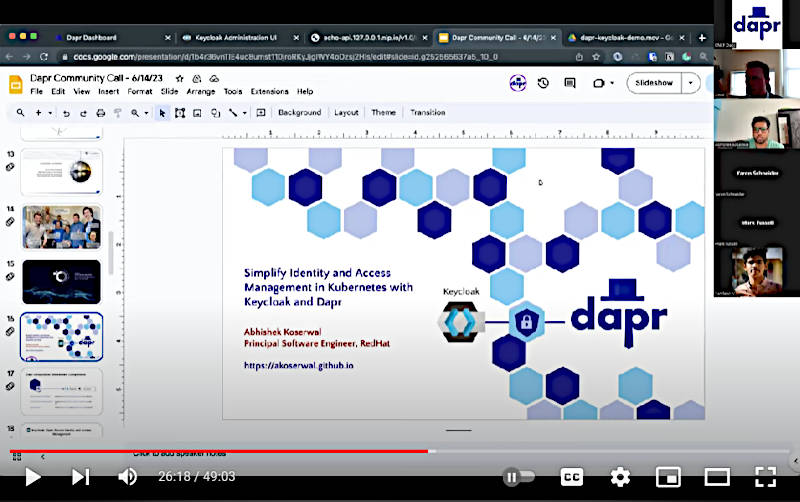Open the File menu
800x502 pixels.
[x=37, y=91]
